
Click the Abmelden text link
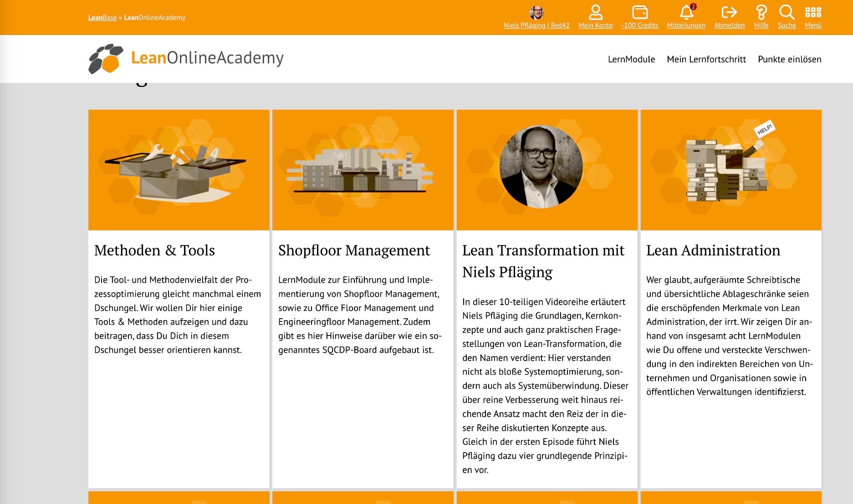[729, 25]
